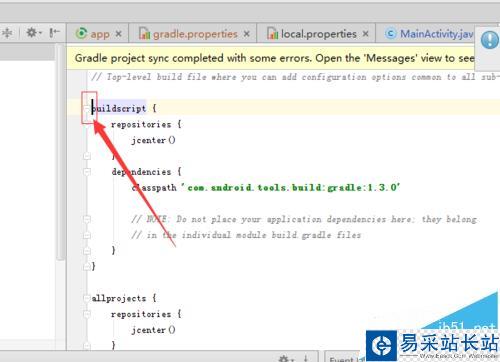The image size is (500, 362).
Task: Click the class icon on MainActivity.java tab
Action: coord(391,34)
